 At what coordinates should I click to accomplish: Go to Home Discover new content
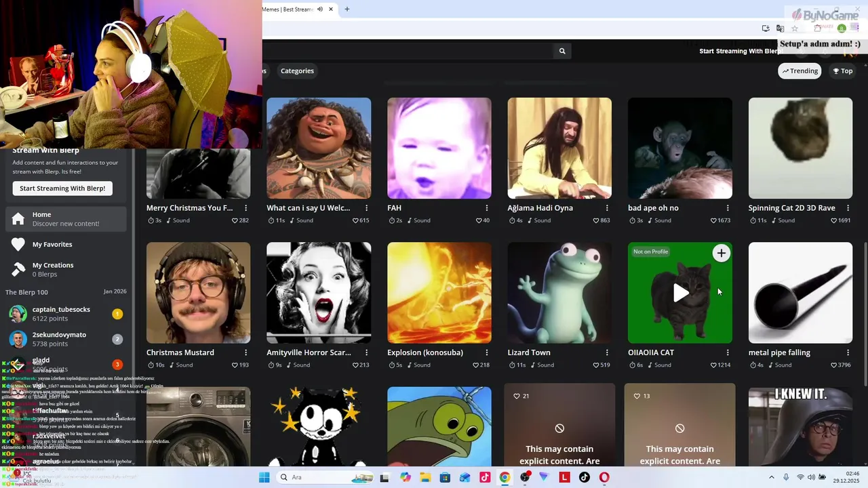66,219
